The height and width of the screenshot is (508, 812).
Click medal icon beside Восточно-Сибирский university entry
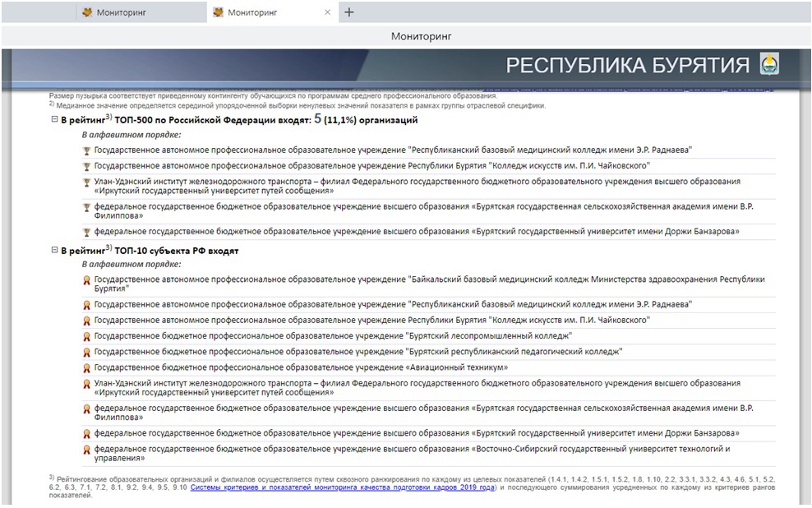coord(86,450)
